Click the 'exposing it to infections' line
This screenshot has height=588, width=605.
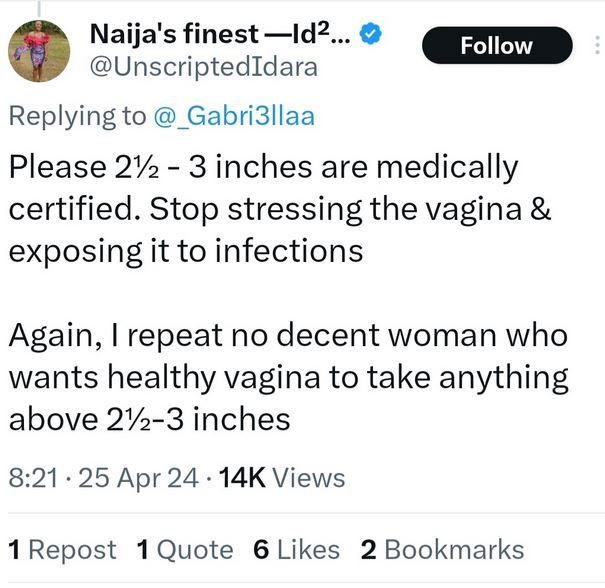[186, 250]
